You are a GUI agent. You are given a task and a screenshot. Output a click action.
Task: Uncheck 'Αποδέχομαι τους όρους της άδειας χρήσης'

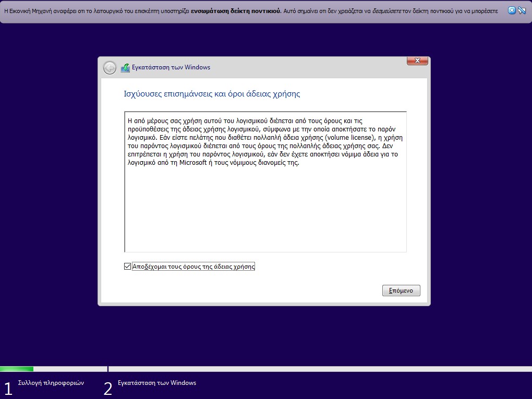[128, 267]
